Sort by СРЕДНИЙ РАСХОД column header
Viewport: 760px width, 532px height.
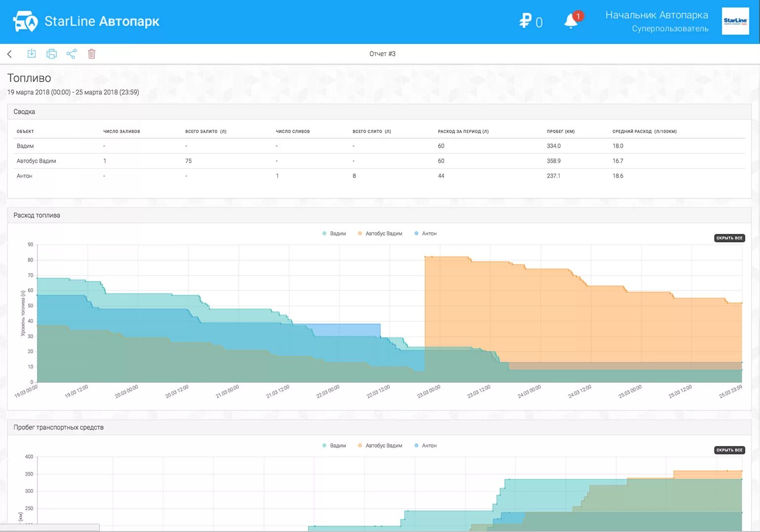[645, 132]
